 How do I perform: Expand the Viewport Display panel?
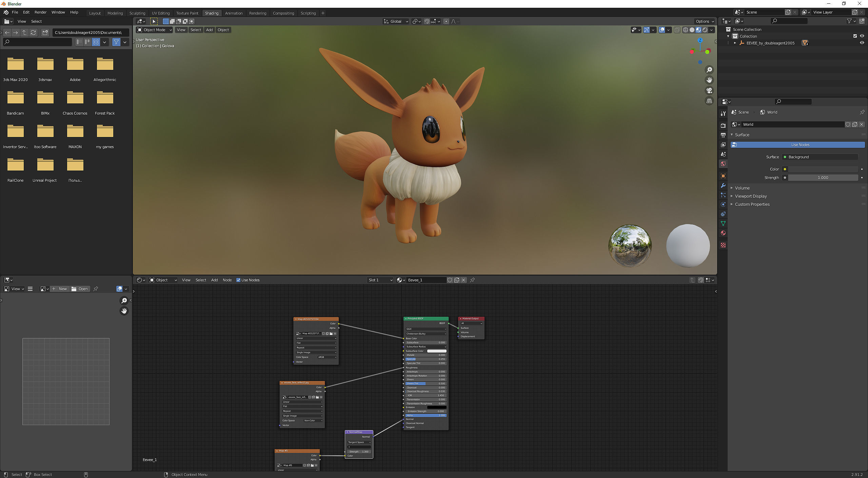tap(751, 196)
